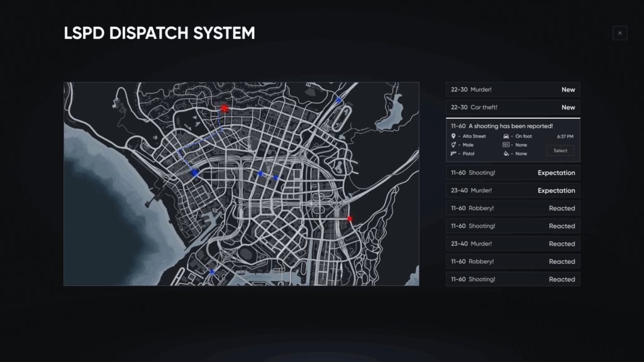Open the last 11-60 Shooting Reacted entry

click(513, 279)
